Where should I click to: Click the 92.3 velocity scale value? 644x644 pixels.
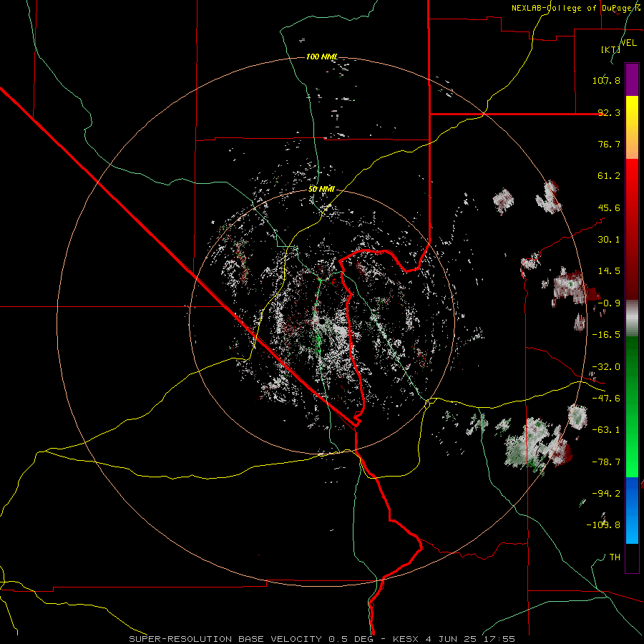609,112
